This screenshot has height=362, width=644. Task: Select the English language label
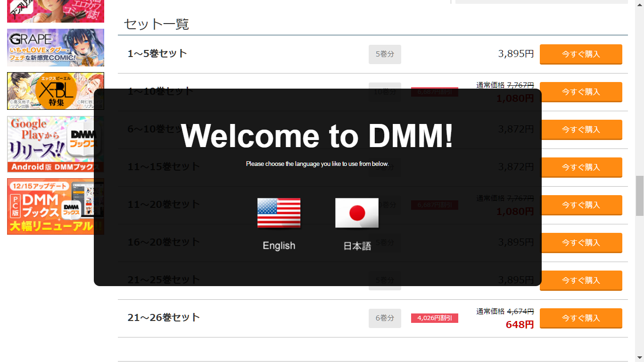[x=279, y=246]
